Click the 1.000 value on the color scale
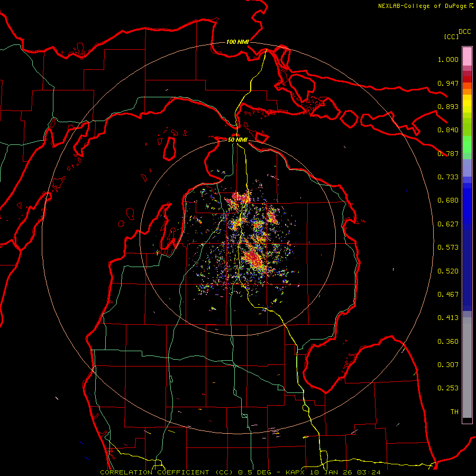This screenshot has height=476, width=476. coord(448,60)
